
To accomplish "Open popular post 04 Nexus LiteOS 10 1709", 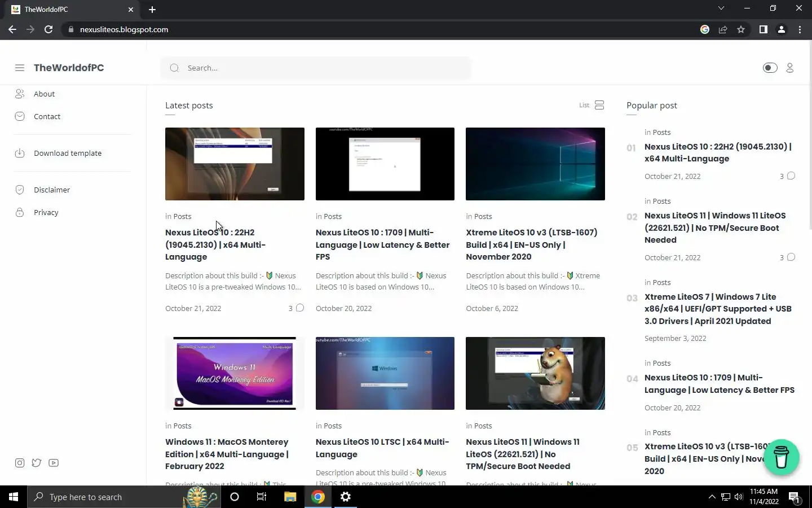I will [x=720, y=384].
